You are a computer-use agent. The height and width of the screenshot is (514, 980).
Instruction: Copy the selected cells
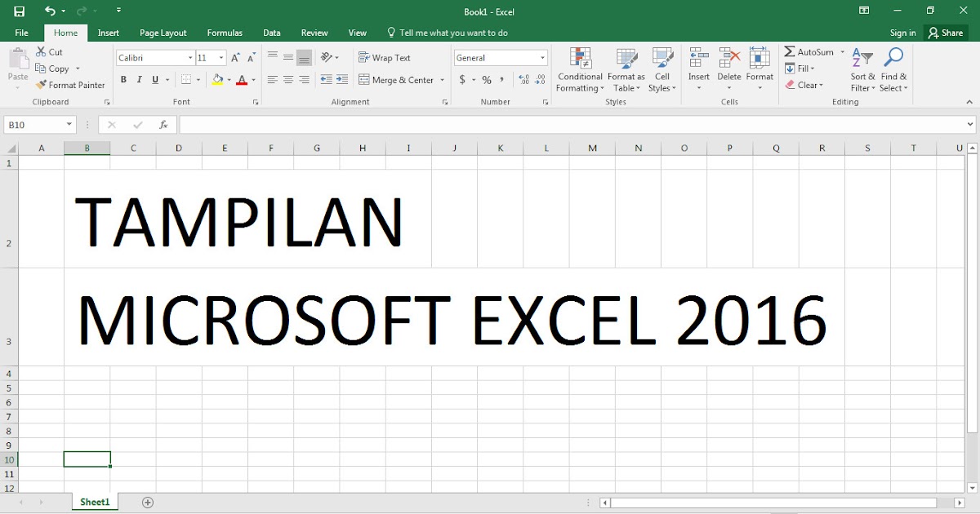click(53, 69)
